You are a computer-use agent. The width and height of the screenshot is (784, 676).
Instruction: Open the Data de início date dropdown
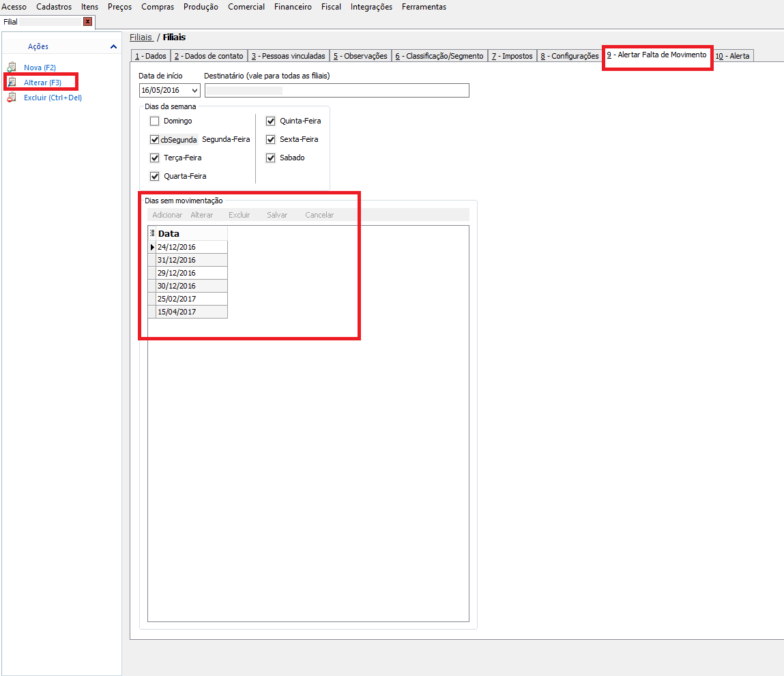pyautogui.click(x=194, y=91)
